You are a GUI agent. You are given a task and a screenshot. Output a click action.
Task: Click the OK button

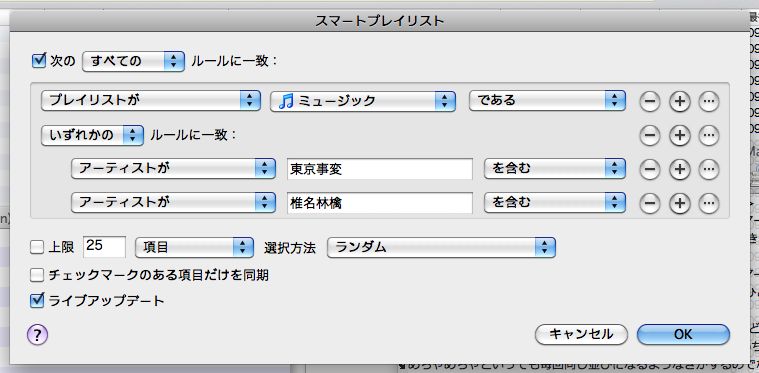(683, 334)
